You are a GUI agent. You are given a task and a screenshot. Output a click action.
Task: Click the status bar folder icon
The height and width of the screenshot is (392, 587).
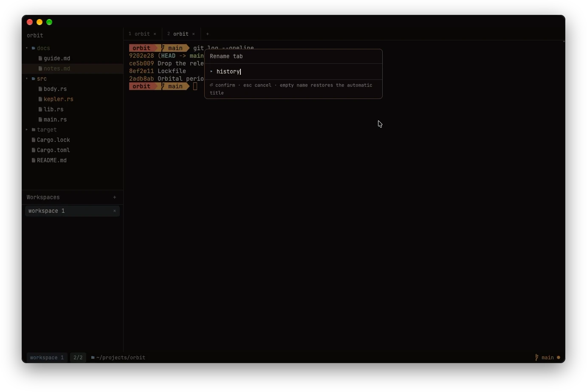(x=93, y=358)
